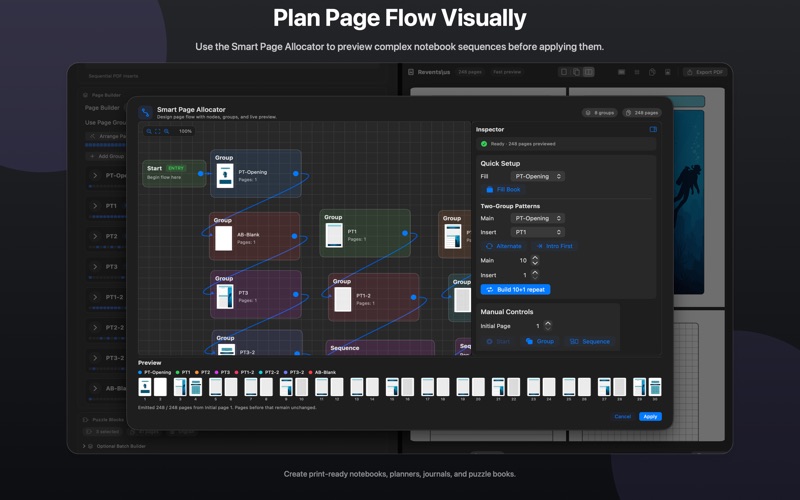This screenshot has height=500, width=800.
Task: Click the PT3 node output connector dot
Action: (295, 294)
